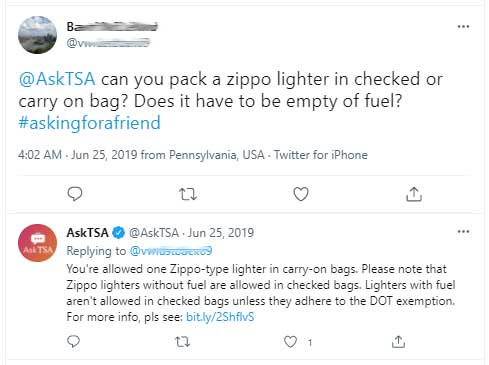
Task: Open more options on original tweet
Action: click(x=463, y=26)
